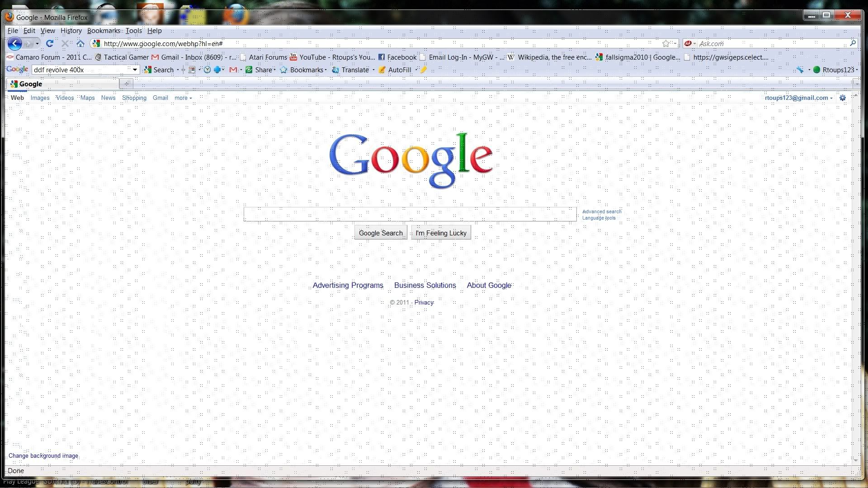Open the fallsigma2010 Google bookmark

pos(638,57)
